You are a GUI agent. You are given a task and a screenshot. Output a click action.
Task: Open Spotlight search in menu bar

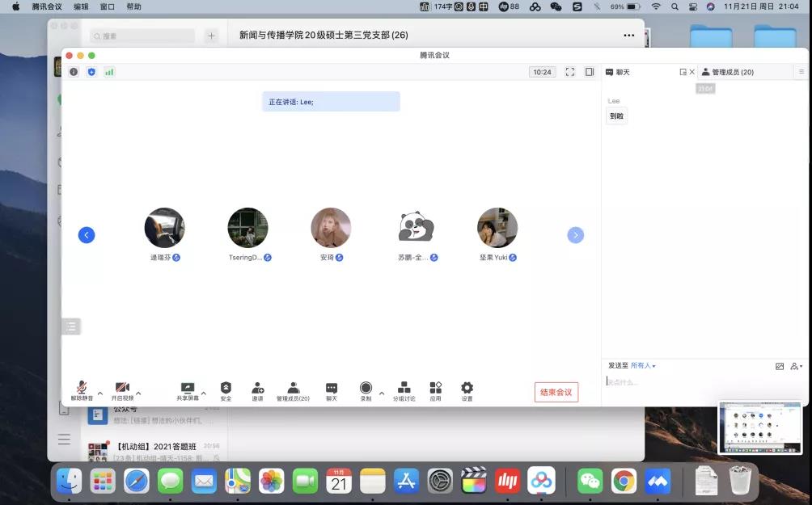675,6
